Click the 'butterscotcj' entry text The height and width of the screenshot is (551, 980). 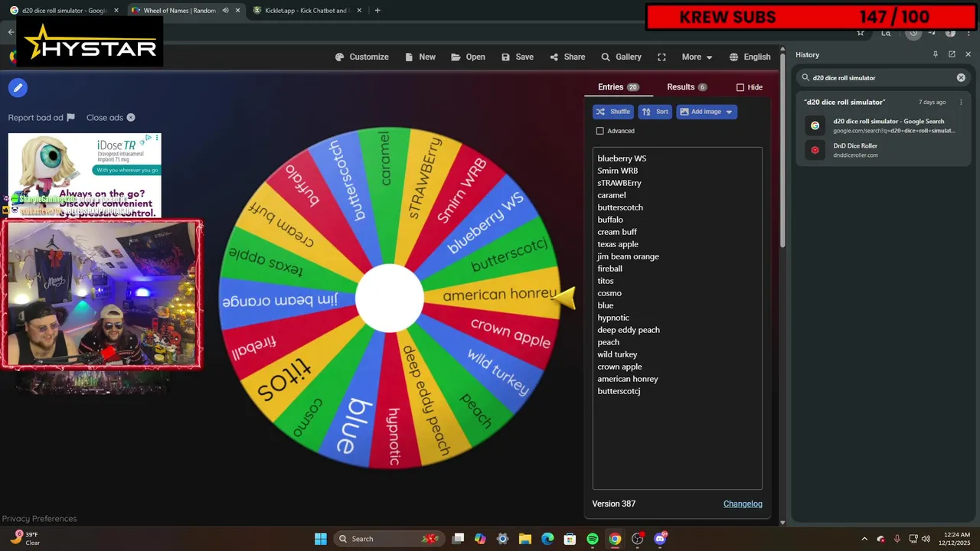(x=619, y=391)
